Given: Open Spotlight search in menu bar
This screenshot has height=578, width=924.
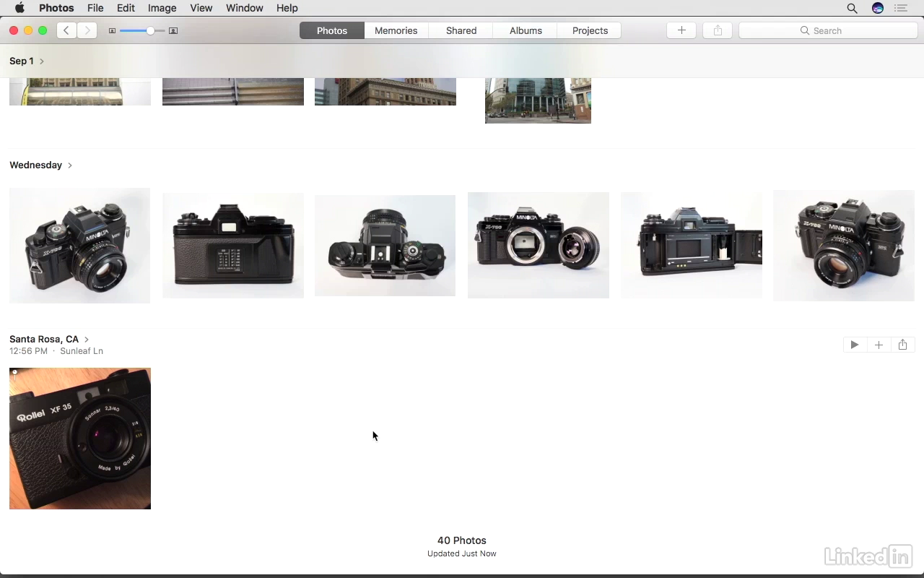Looking at the screenshot, I should click(x=852, y=8).
